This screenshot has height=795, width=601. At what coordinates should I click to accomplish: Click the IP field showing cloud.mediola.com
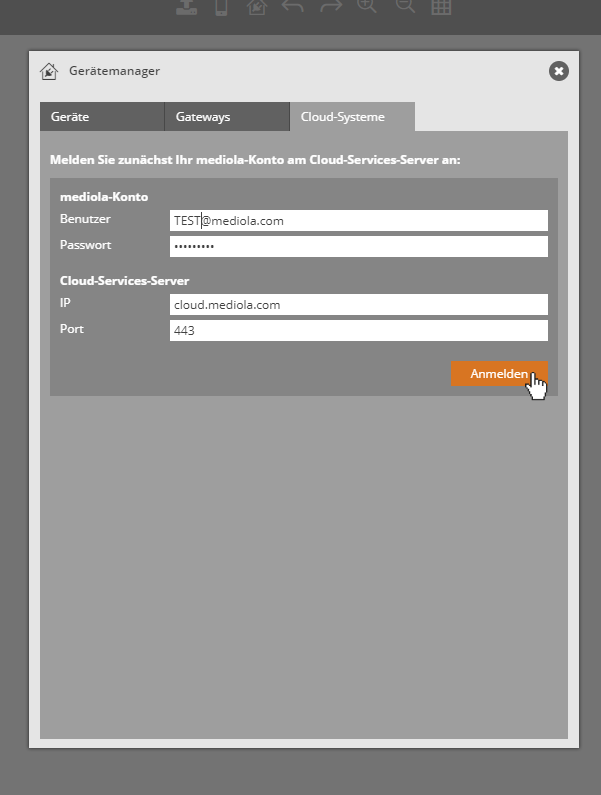pyautogui.click(x=359, y=305)
